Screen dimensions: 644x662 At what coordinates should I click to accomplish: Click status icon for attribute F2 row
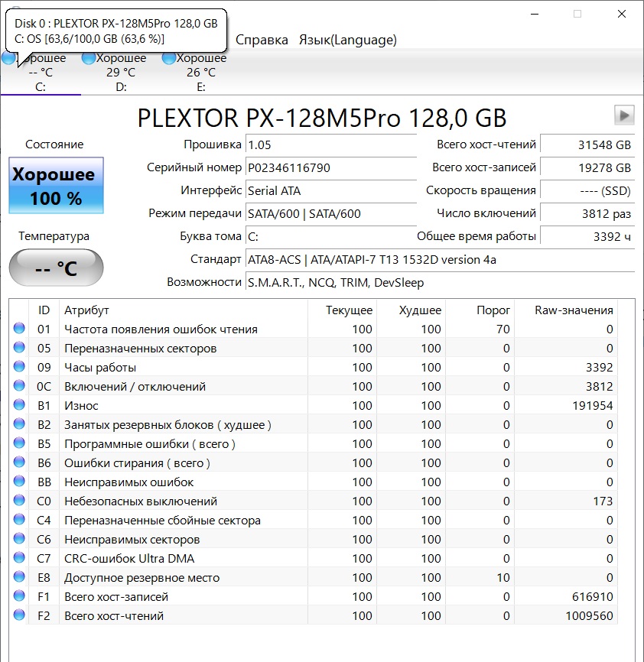point(19,615)
